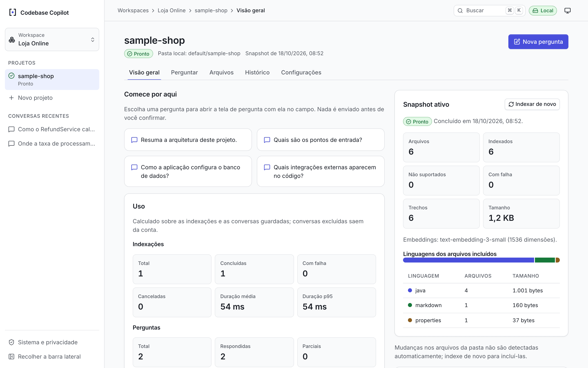Click Indexar de novo button

click(x=532, y=104)
